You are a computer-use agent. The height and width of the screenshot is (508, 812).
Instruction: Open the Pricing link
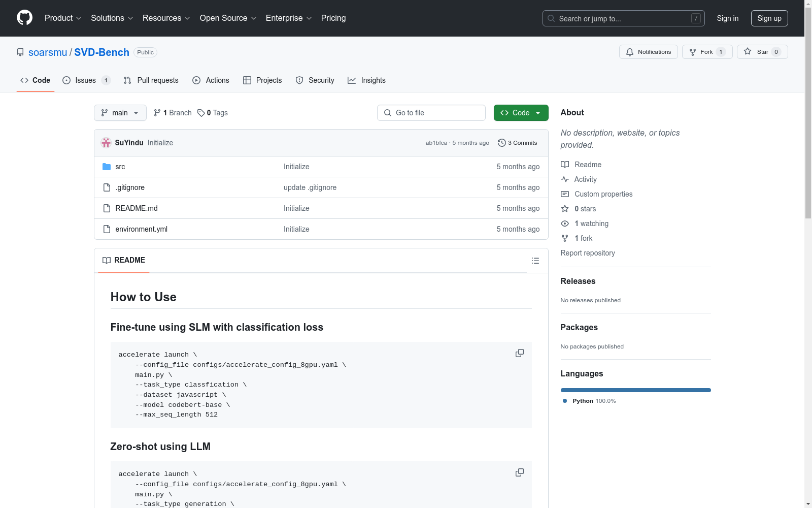(x=333, y=18)
